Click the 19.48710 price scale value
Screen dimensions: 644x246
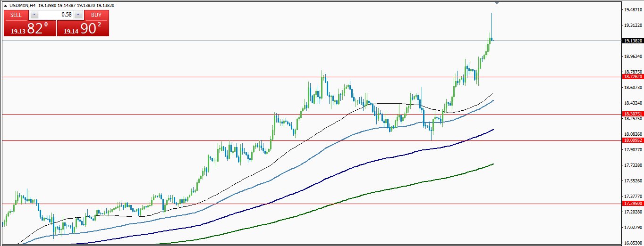coord(633,10)
